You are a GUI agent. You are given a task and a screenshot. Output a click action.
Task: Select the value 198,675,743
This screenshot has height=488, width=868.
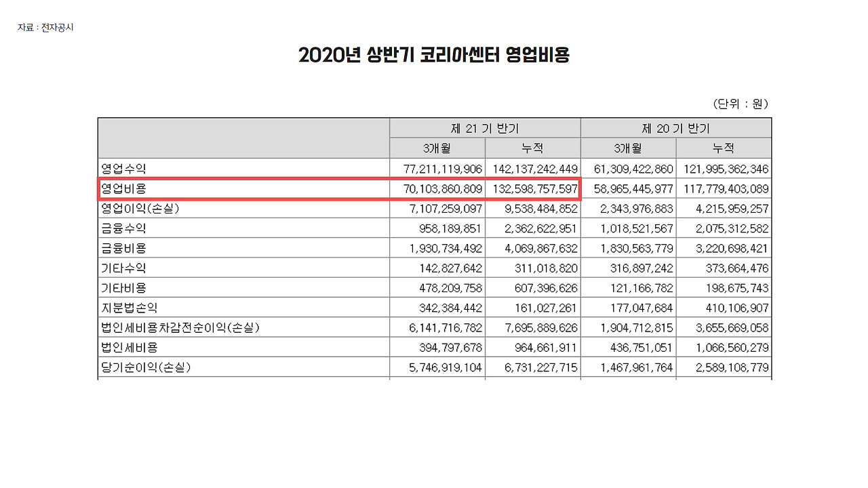tap(737, 288)
